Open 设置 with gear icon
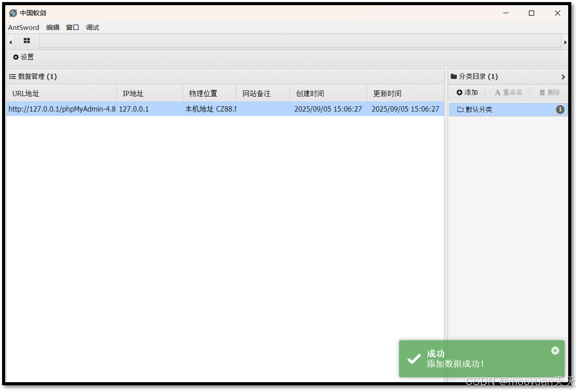 (x=23, y=57)
